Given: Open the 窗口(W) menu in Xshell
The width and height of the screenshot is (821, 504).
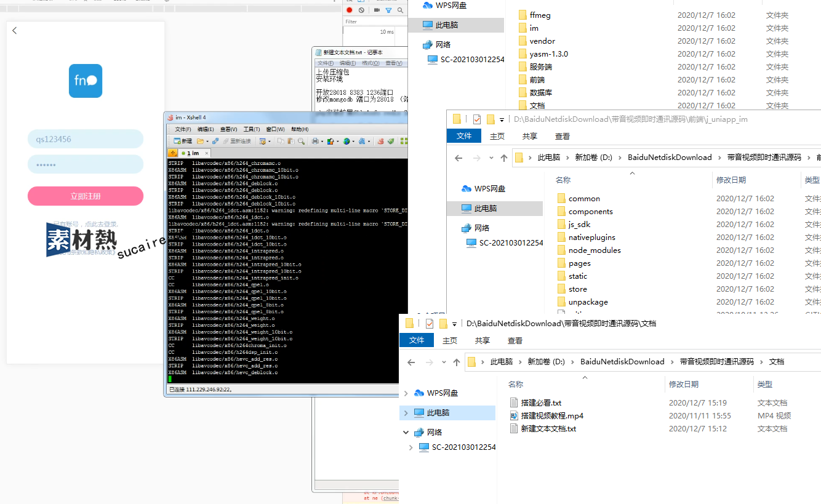Looking at the screenshot, I should [275, 129].
